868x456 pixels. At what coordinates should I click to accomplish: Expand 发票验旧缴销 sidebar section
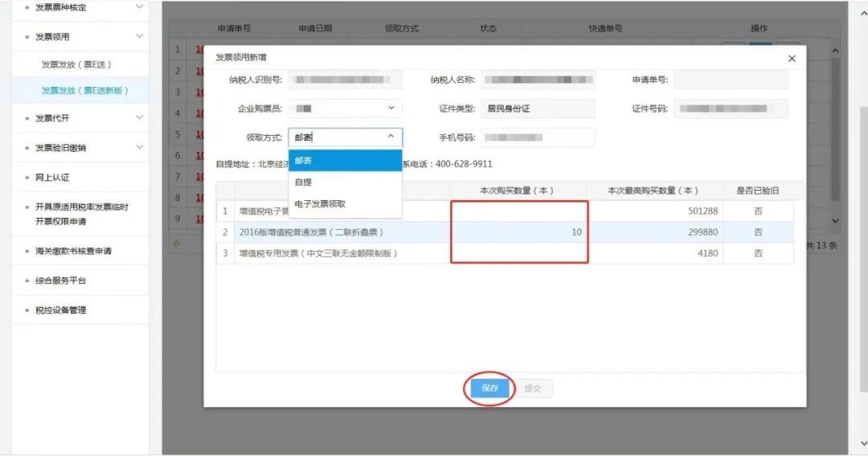139,147
